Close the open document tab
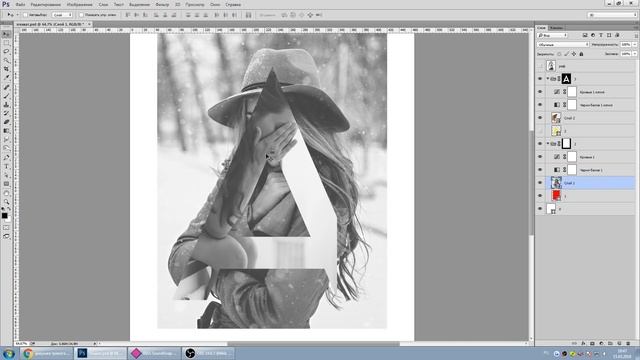640x360 pixels. pos(89,24)
